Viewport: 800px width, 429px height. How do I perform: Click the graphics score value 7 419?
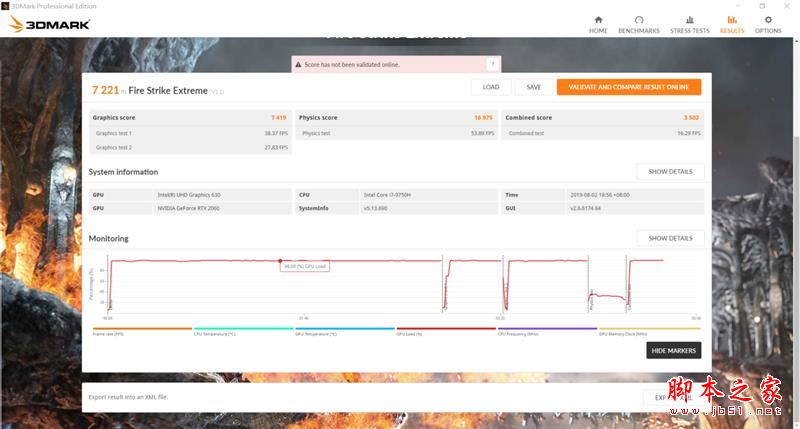[x=279, y=118]
